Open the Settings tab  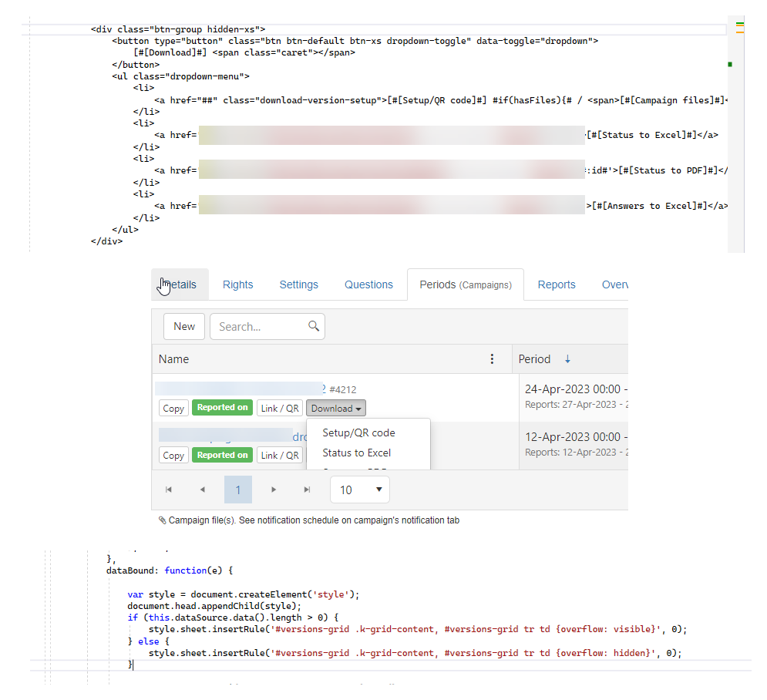point(298,284)
